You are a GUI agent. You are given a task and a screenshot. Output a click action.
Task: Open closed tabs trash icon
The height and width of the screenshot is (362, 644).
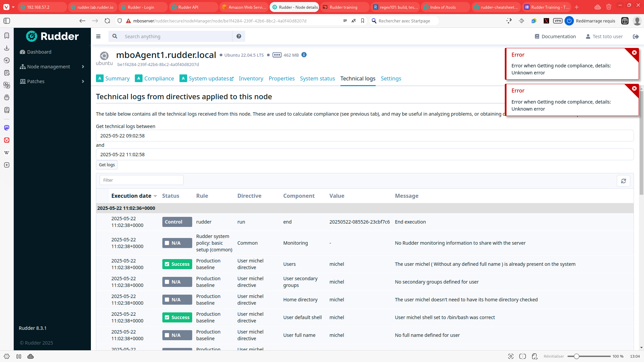(609, 7)
